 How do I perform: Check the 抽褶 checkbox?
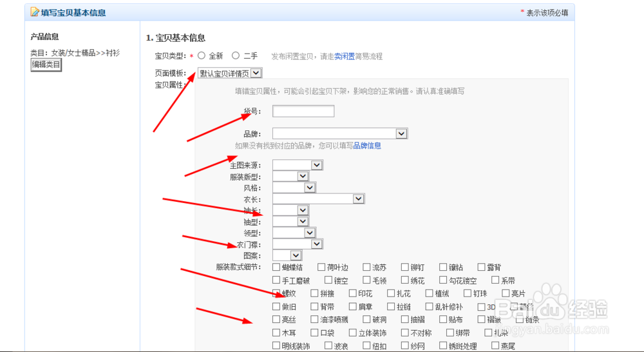click(x=405, y=319)
